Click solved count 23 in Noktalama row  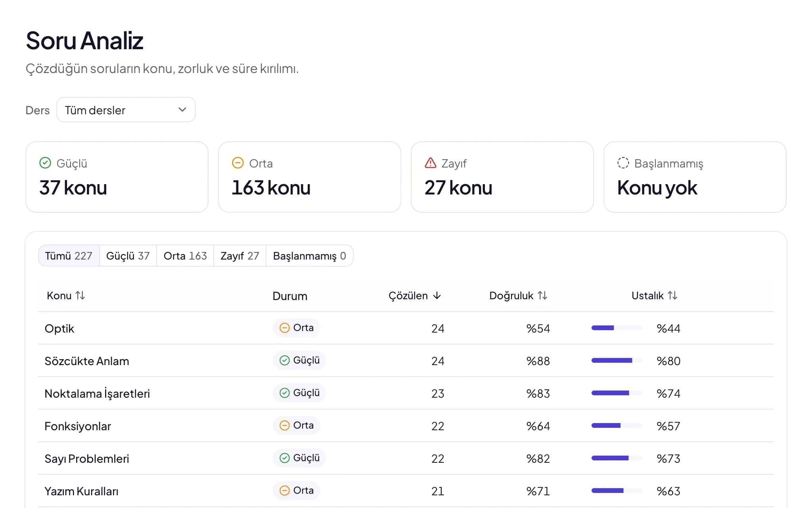438,394
